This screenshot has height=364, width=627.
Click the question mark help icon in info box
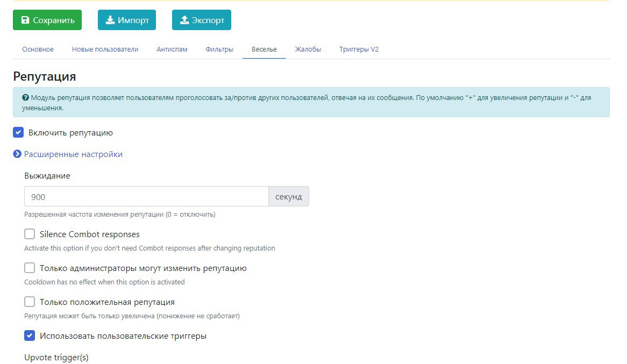(26, 97)
